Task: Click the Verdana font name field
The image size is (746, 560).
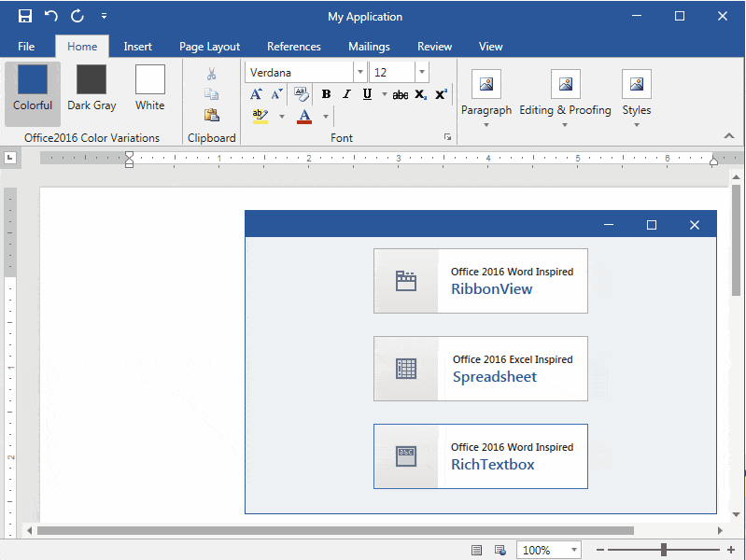Action: click(300, 72)
